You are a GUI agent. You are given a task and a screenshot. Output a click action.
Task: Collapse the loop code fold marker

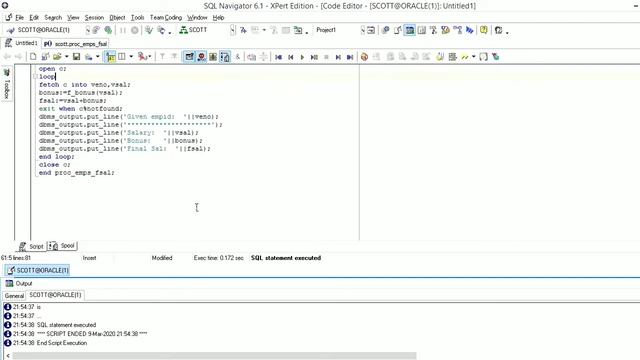point(36,76)
